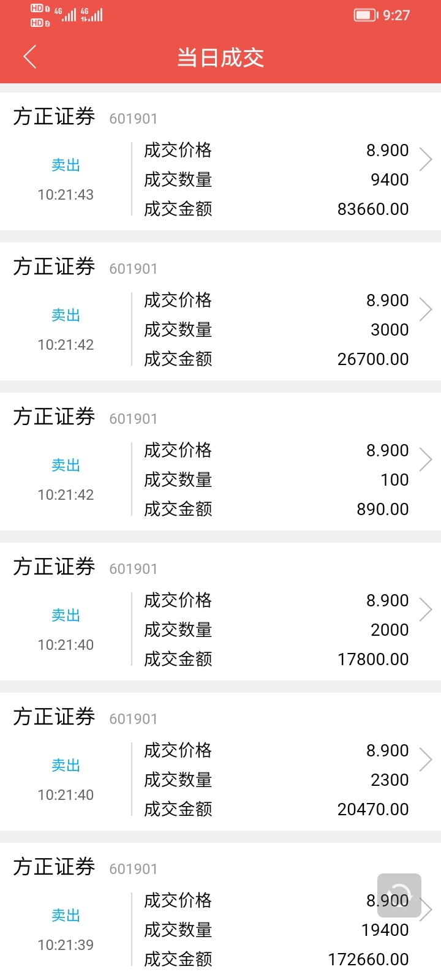Select 方正证券 name in first record
The image size is (441, 980).
(x=54, y=116)
